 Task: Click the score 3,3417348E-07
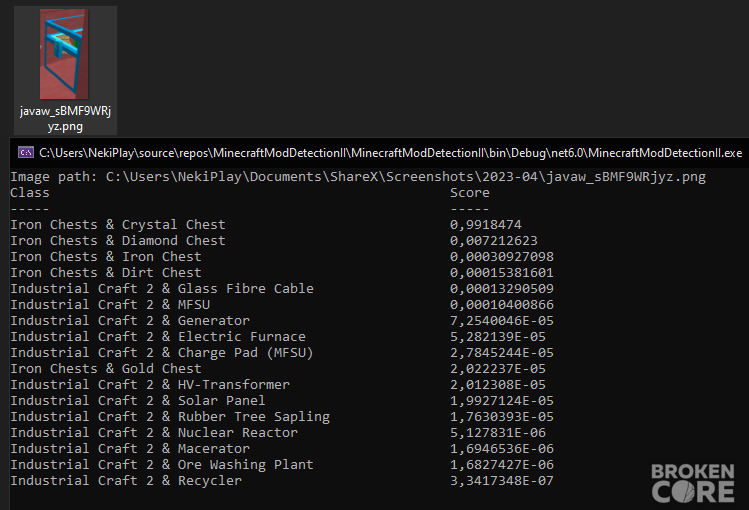(502, 481)
